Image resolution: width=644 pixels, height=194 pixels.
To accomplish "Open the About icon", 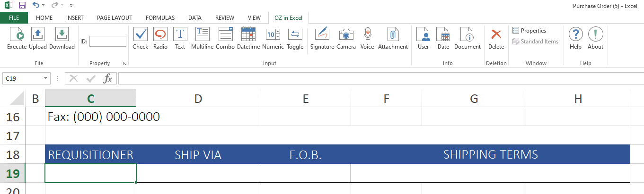I will (x=595, y=38).
